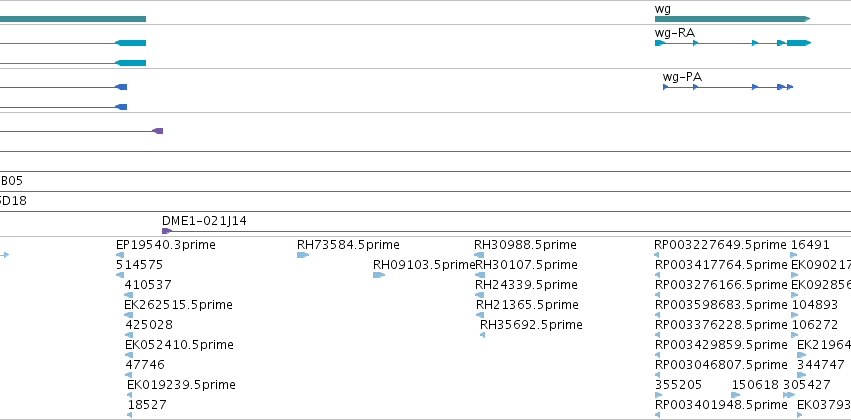
Task: Select the wg-RA transcript glyph
Action: pyautogui.click(x=733, y=43)
